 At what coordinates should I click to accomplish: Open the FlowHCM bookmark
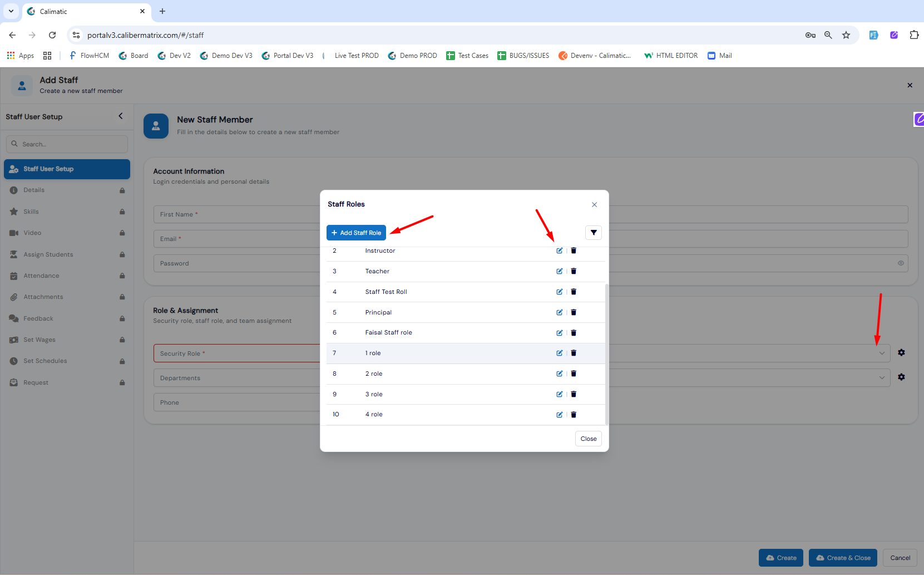pyautogui.click(x=89, y=56)
